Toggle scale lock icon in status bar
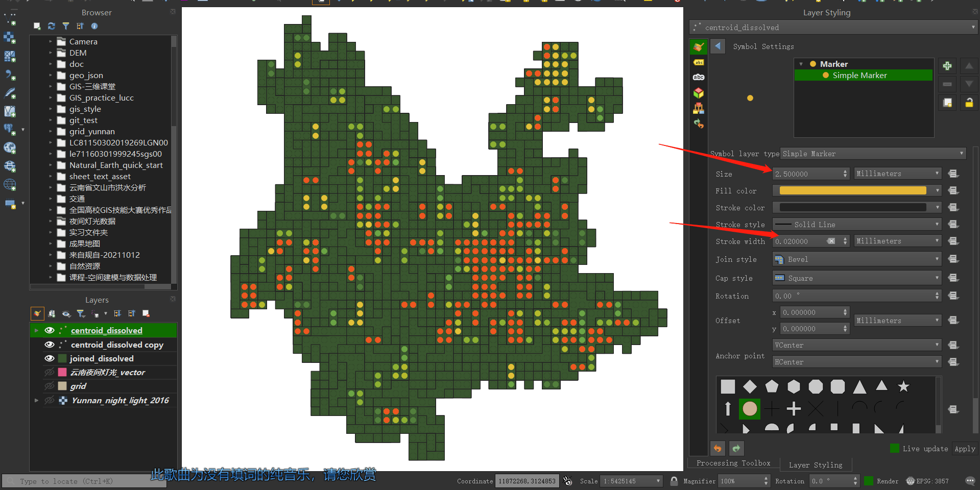The width and height of the screenshot is (980, 490). [674, 481]
